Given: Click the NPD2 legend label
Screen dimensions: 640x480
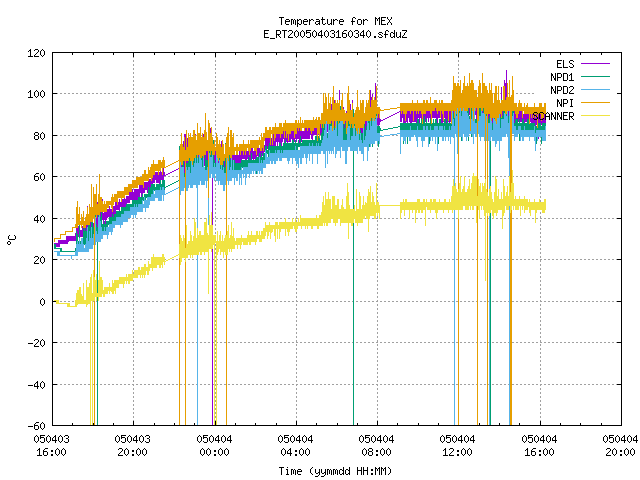Looking at the screenshot, I should pyautogui.click(x=562, y=90).
